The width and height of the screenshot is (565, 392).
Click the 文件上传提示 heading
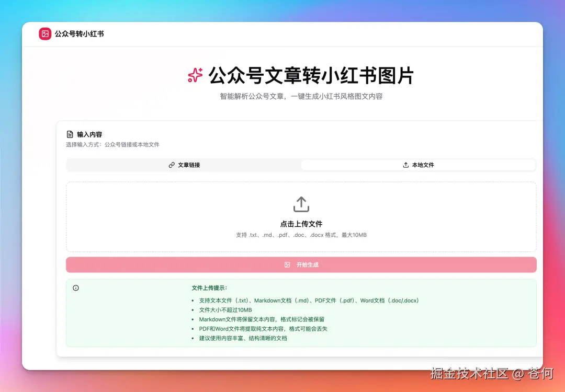click(x=209, y=288)
